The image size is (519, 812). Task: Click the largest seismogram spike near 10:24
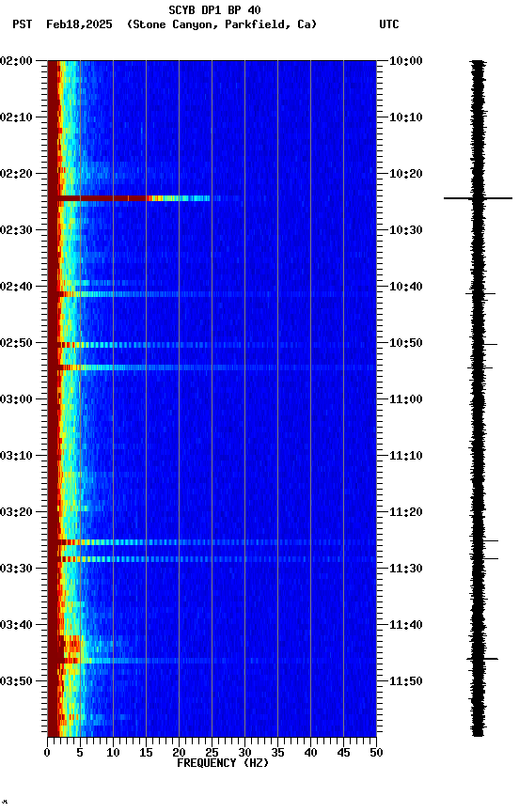(478, 198)
